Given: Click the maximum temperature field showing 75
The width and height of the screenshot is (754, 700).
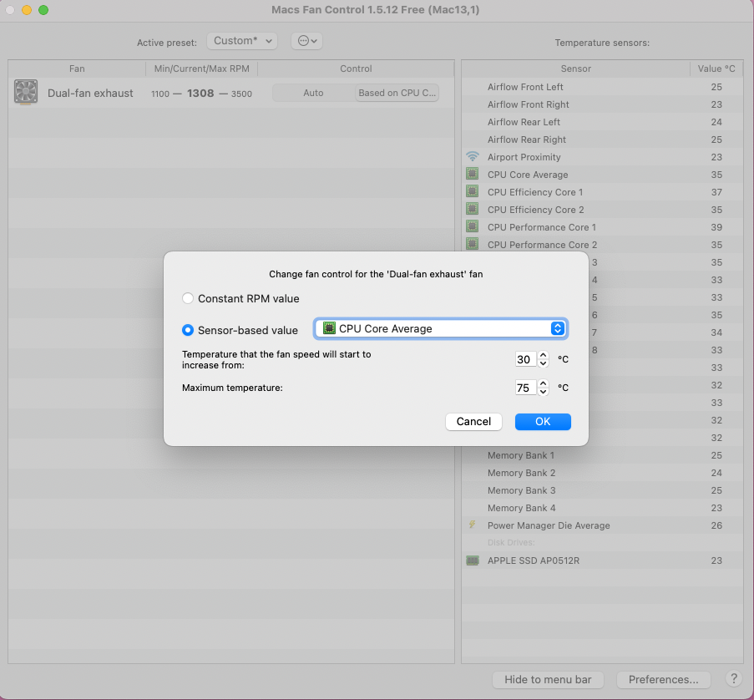Looking at the screenshot, I should (x=525, y=388).
